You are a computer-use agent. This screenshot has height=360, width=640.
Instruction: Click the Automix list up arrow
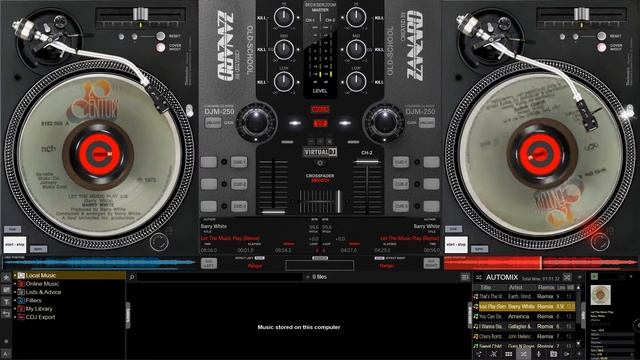click(x=578, y=288)
